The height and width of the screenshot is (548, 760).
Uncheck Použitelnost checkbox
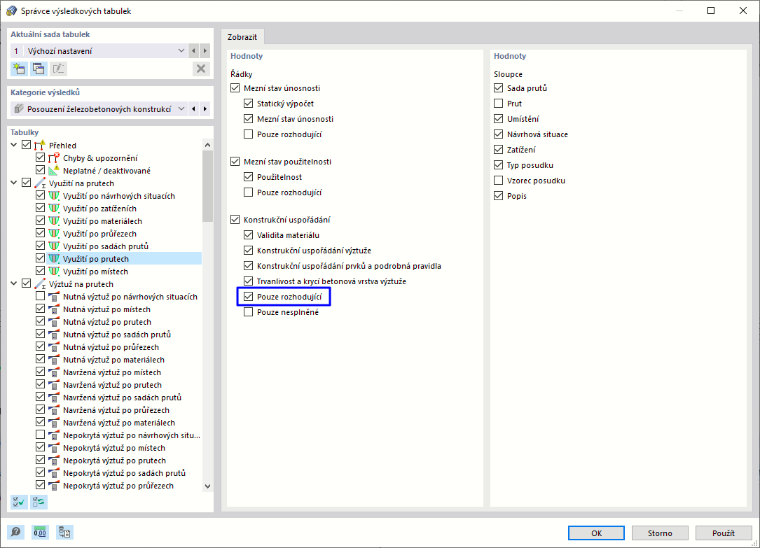coord(249,177)
